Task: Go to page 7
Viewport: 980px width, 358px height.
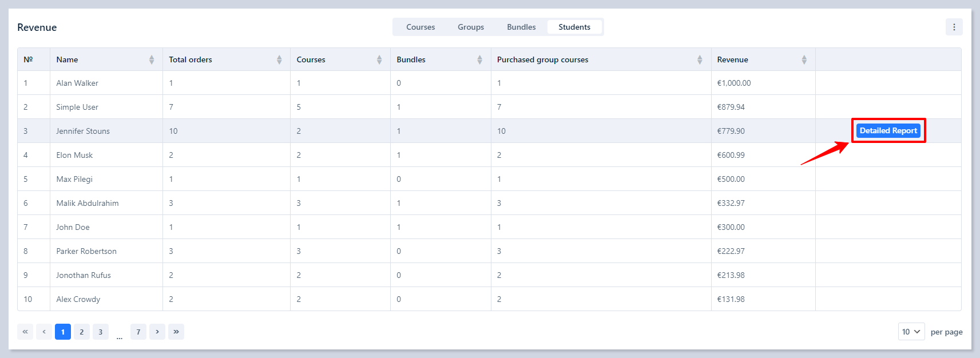Action: (x=138, y=332)
